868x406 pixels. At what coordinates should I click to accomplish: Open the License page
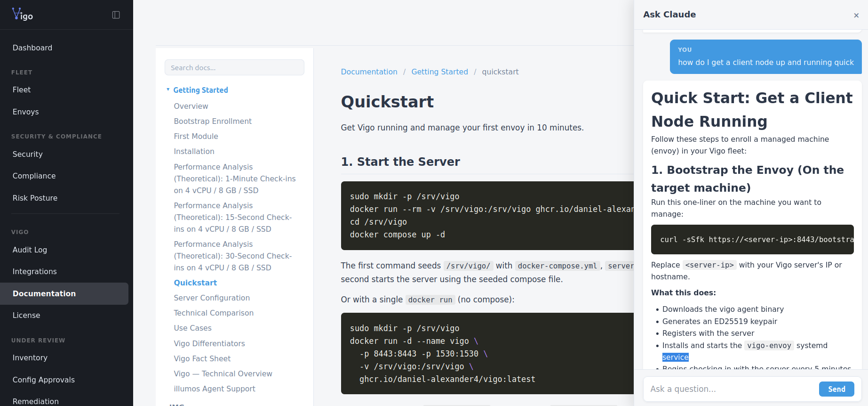point(26,315)
